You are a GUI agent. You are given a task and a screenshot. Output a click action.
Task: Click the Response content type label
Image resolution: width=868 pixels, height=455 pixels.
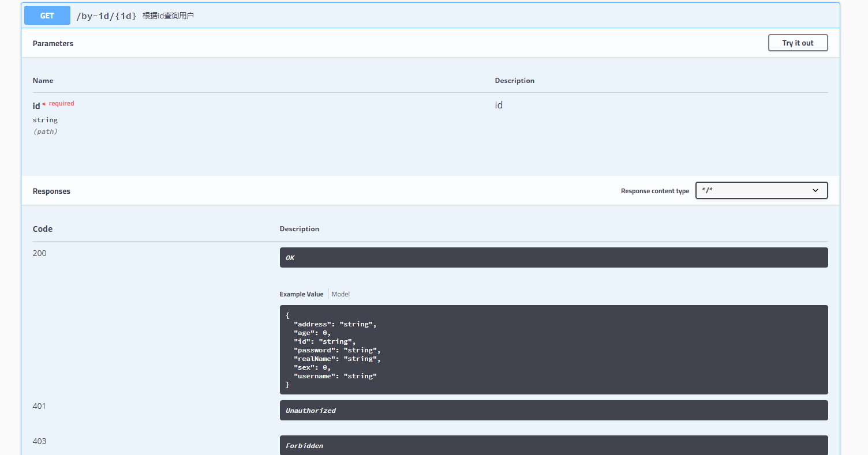point(655,191)
